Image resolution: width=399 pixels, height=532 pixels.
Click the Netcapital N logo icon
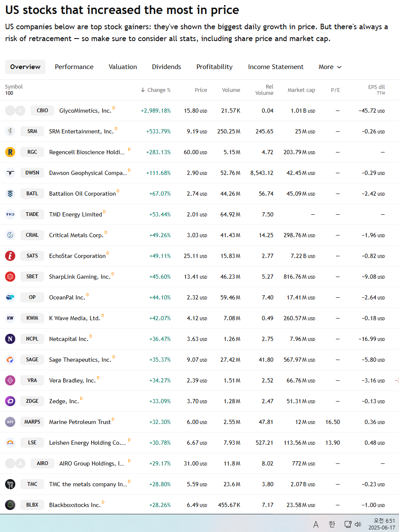(10, 339)
